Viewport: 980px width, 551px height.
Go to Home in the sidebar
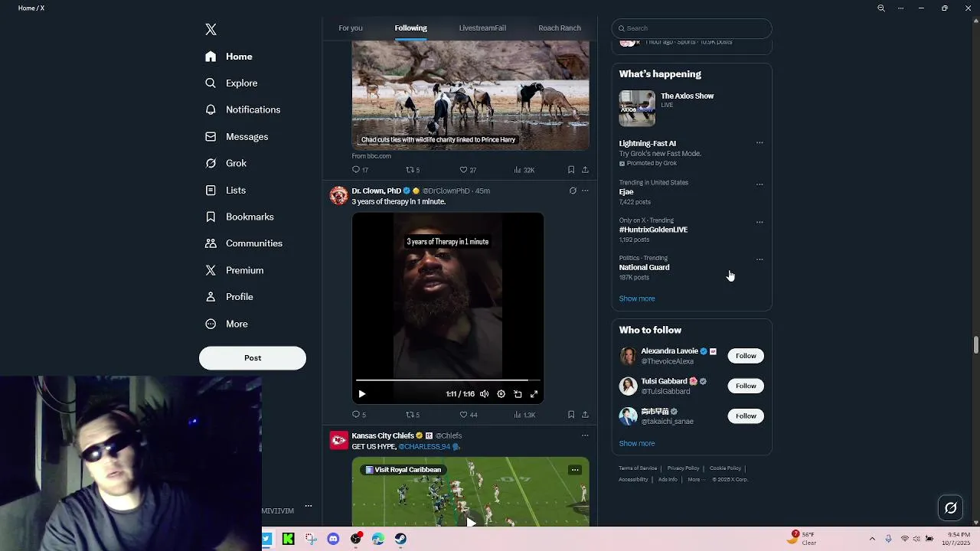pyautogui.click(x=229, y=57)
